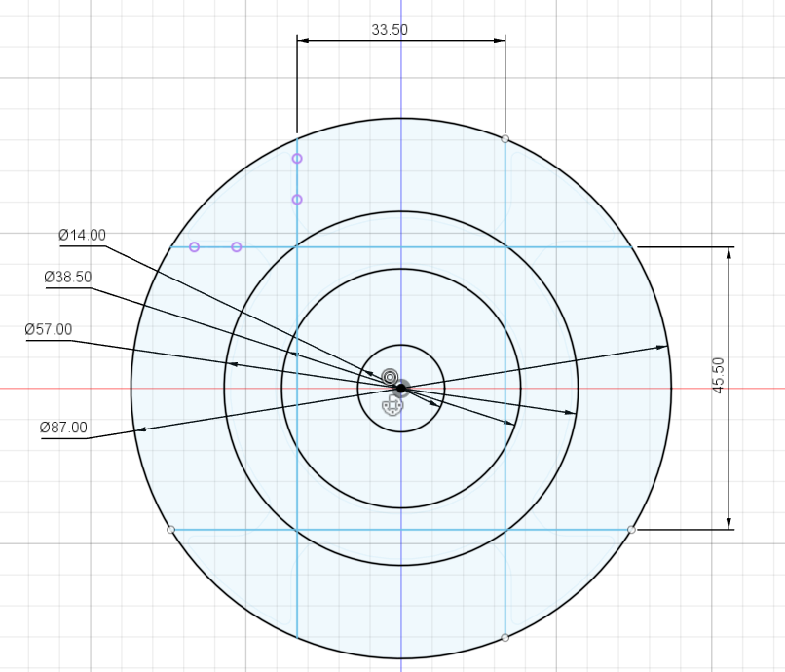Select the Ø87.00 dimension label

click(x=62, y=428)
